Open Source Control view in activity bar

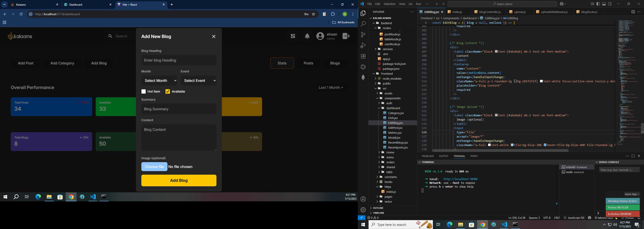tap(363, 35)
